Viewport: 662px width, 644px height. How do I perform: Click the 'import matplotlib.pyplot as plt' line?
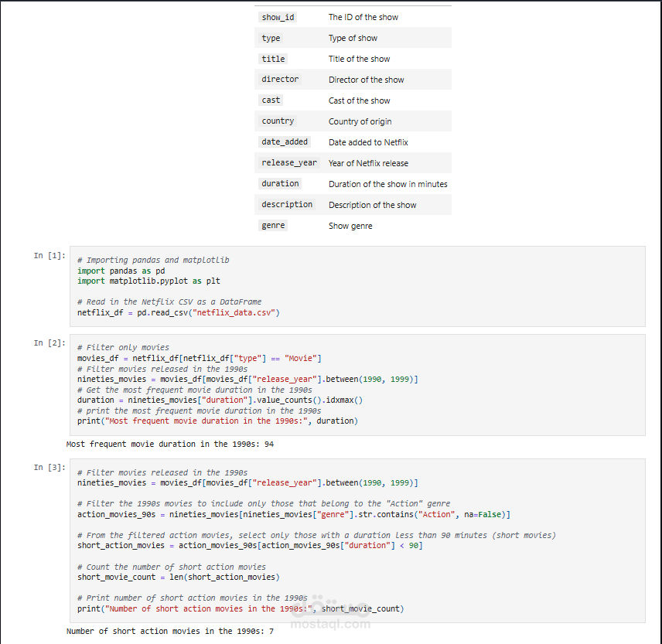pyautogui.click(x=148, y=281)
